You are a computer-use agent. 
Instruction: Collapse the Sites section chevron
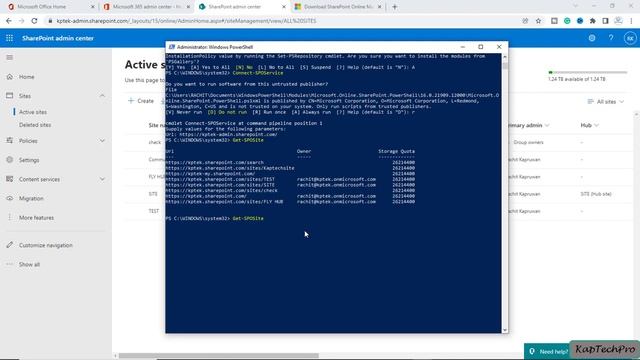pos(102,96)
